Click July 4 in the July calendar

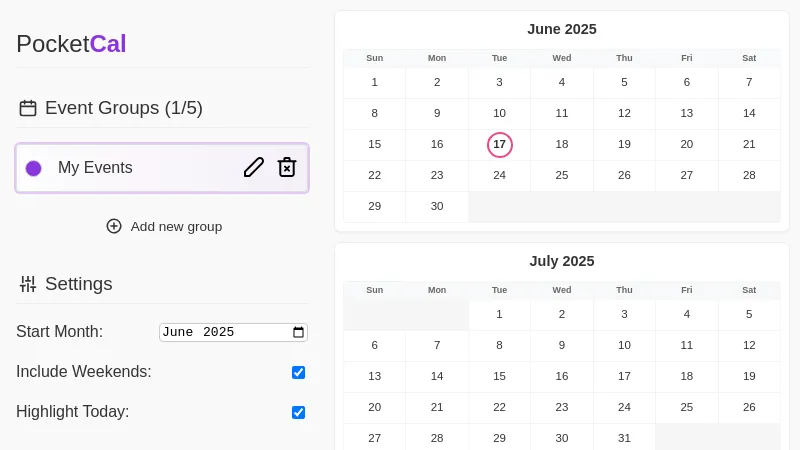(687, 314)
